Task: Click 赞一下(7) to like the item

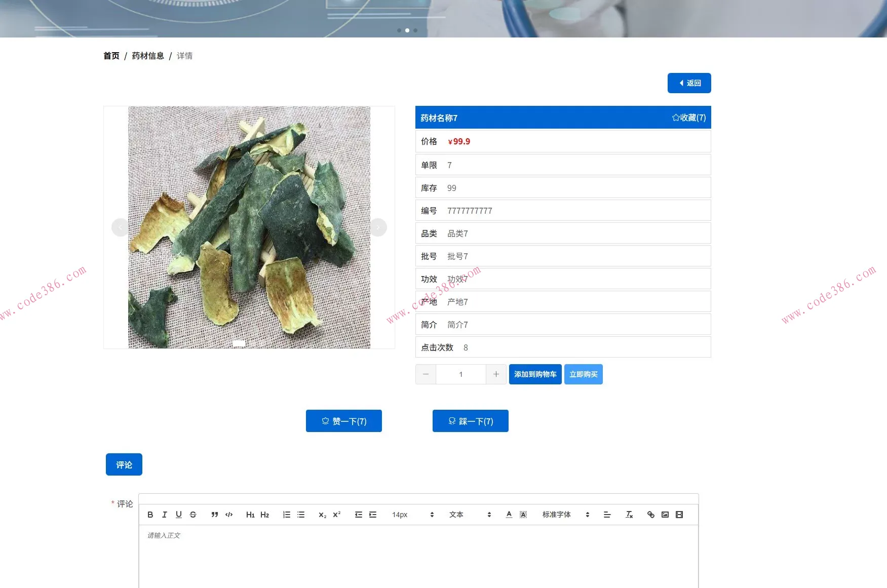Action: 343,421
